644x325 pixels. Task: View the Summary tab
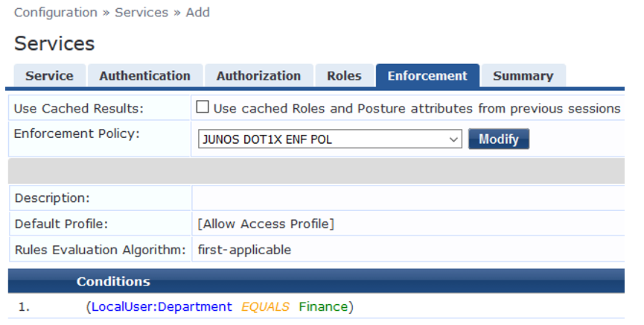[523, 76]
